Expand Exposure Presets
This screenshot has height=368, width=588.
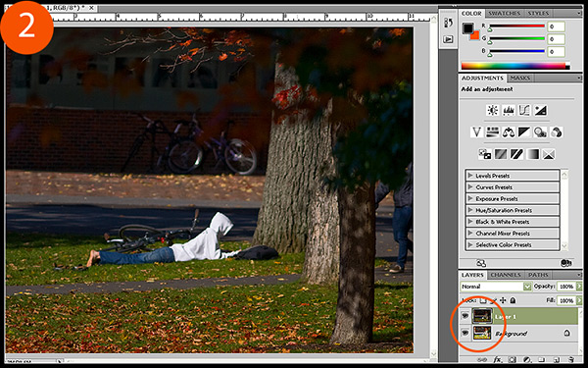coord(469,198)
